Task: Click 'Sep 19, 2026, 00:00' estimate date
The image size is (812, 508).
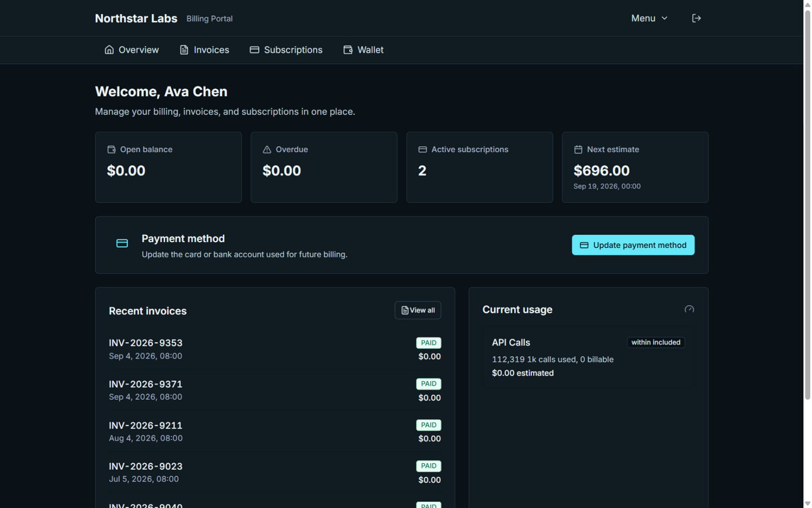Action: tap(607, 186)
